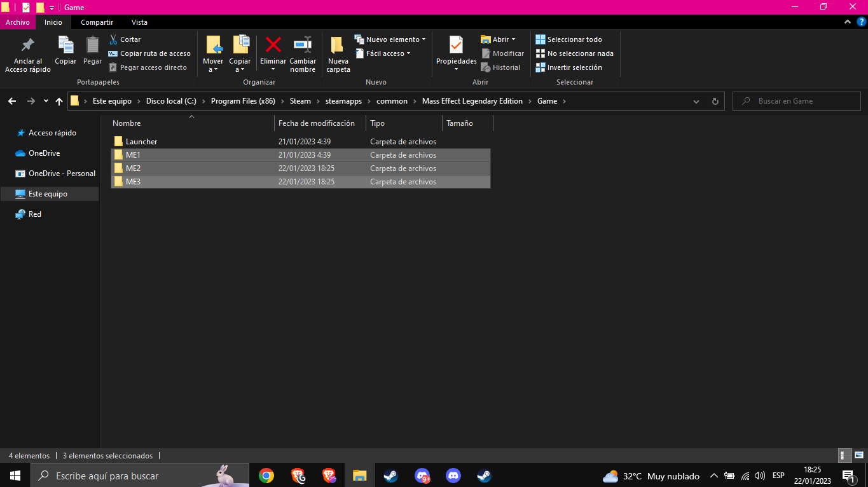Jump to Disco local (C:) in the address bar
This screenshot has width=868, height=487.
pyautogui.click(x=171, y=101)
